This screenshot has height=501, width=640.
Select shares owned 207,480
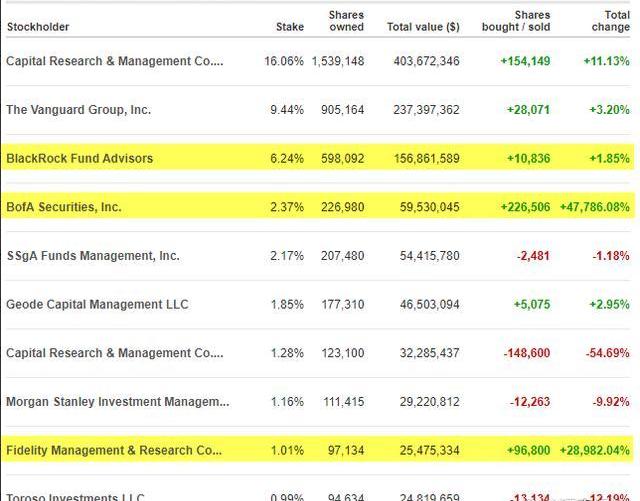click(x=342, y=256)
